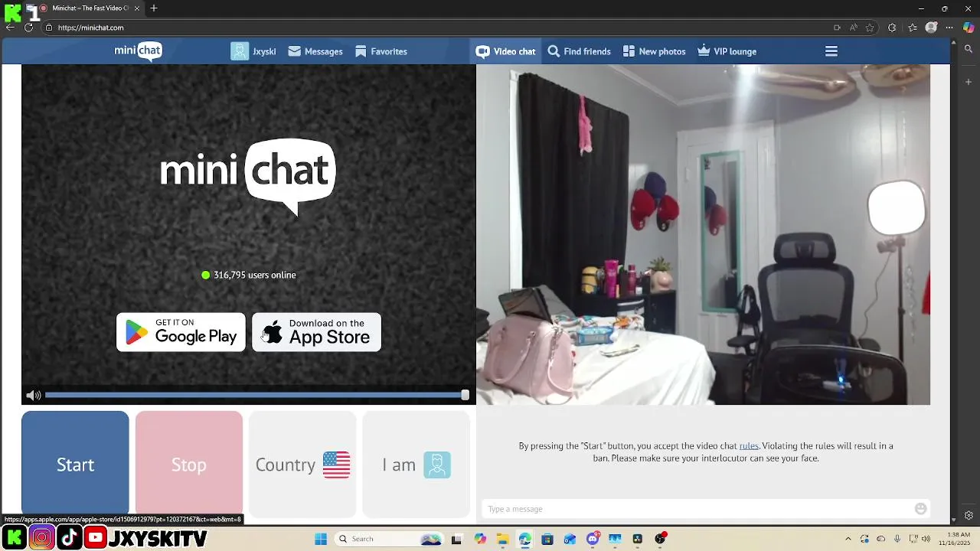Open Find friends magnifier icon
The height and width of the screenshot is (551, 980).
pos(554,51)
